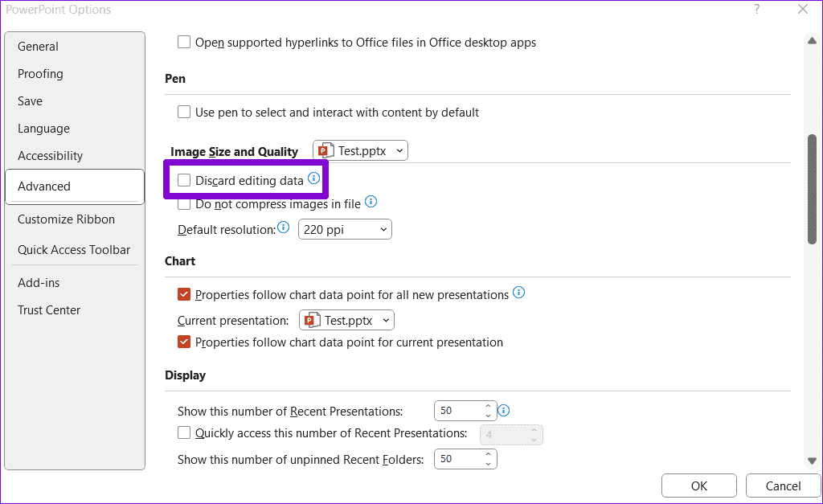This screenshot has height=504, width=823.
Task: Open Default resolution 220 ppi dropdown
Action: coord(345,230)
